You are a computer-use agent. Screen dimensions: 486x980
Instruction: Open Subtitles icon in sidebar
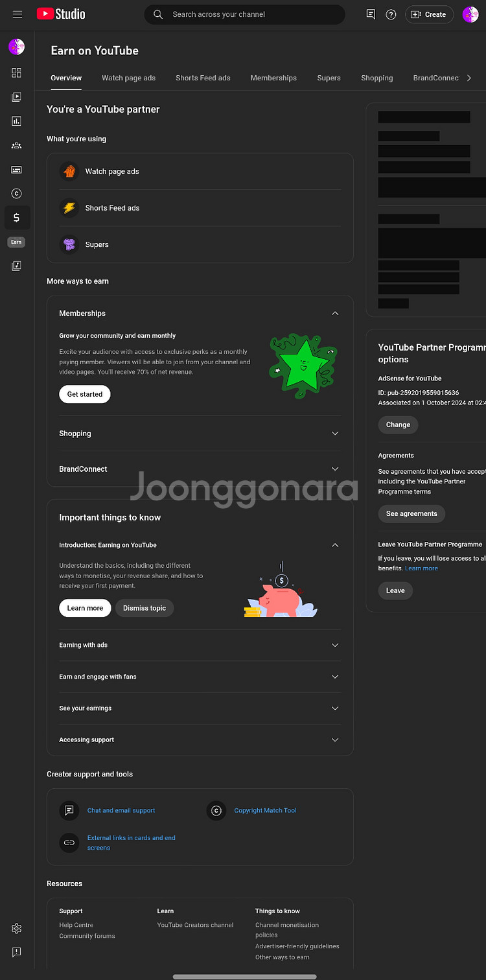16,170
